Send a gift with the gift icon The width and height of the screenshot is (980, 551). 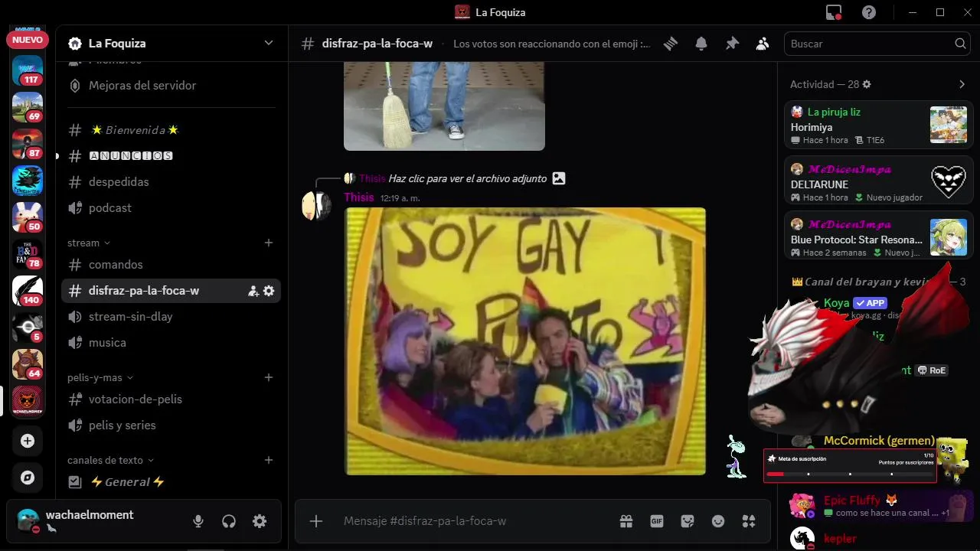tap(626, 521)
